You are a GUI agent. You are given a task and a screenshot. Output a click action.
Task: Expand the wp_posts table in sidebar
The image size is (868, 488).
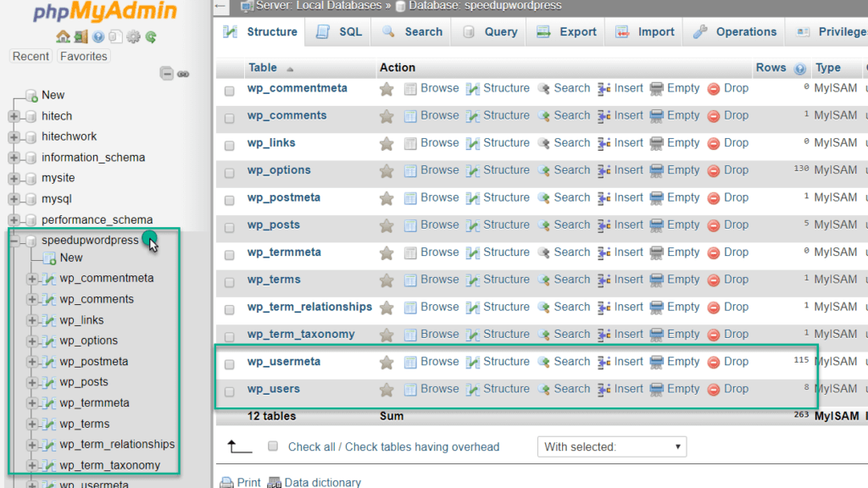pos(32,382)
